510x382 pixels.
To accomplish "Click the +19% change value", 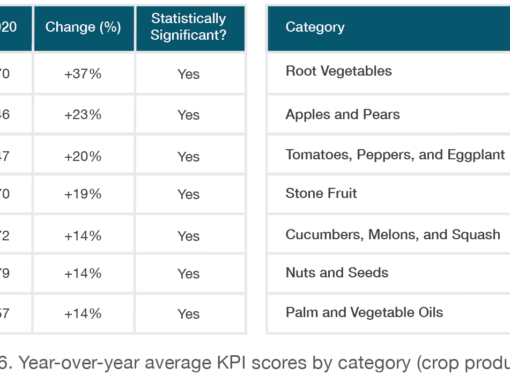I will (83, 194).
